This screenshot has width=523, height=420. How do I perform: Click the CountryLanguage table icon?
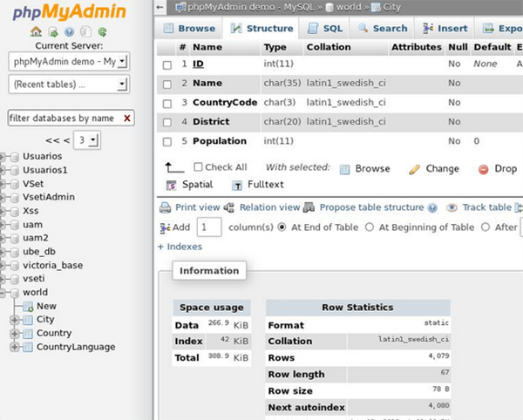pyautogui.click(x=28, y=347)
